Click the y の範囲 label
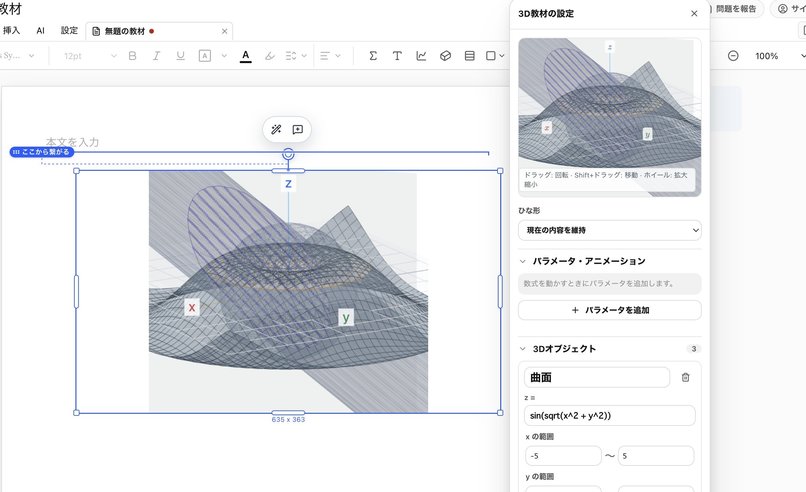The height and width of the screenshot is (492, 806). coord(539,477)
